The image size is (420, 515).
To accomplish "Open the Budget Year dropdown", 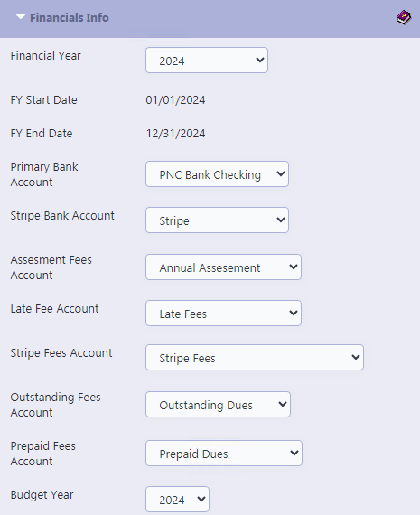I will [177, 500].
